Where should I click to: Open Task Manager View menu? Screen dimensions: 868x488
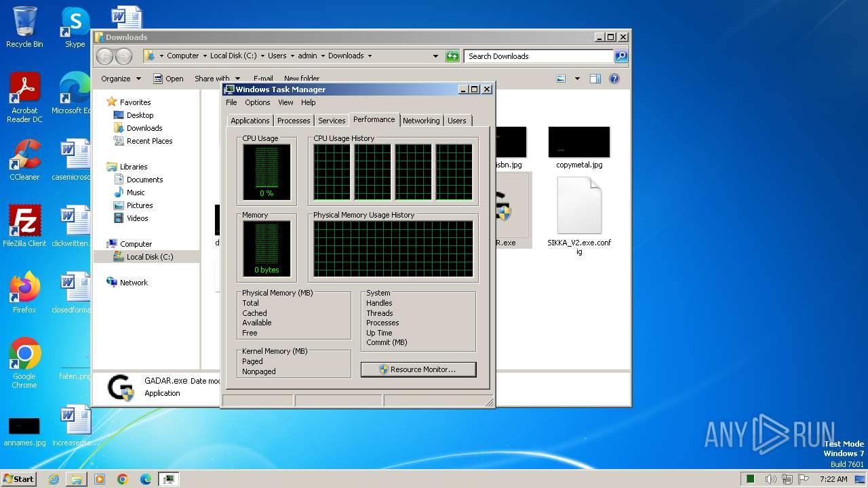(x=285, y=102)
